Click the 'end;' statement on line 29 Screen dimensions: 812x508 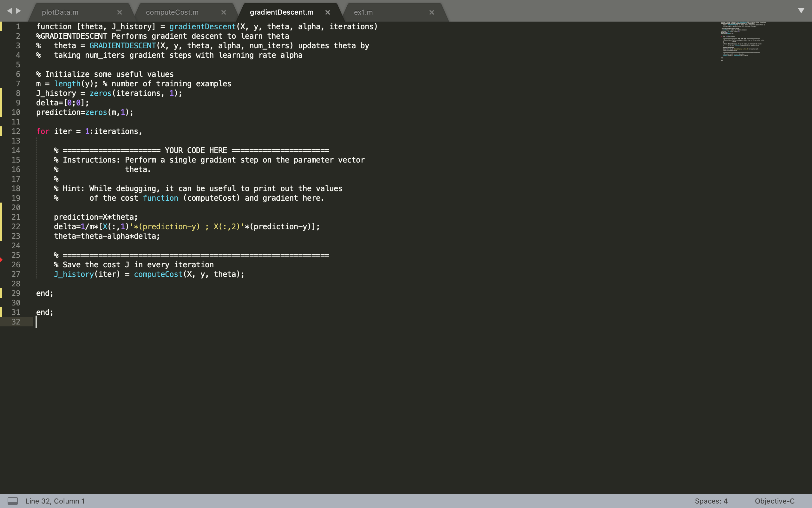pos(45,293)
